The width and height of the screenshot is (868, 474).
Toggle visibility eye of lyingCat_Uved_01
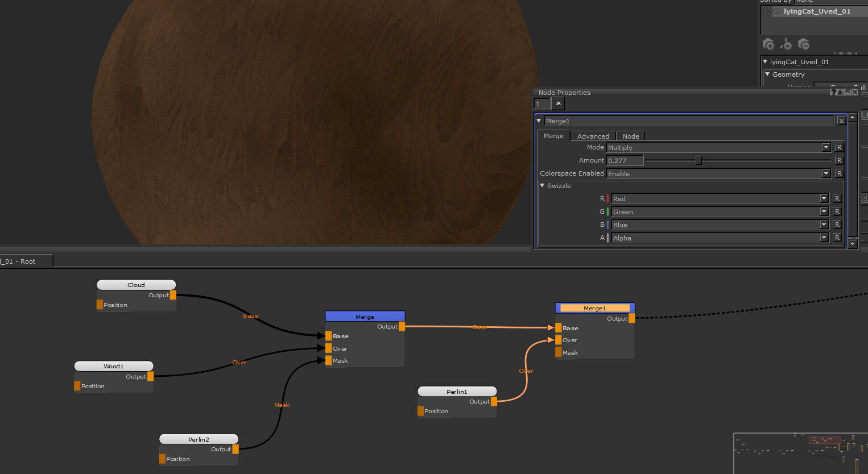tap(778, 11)
